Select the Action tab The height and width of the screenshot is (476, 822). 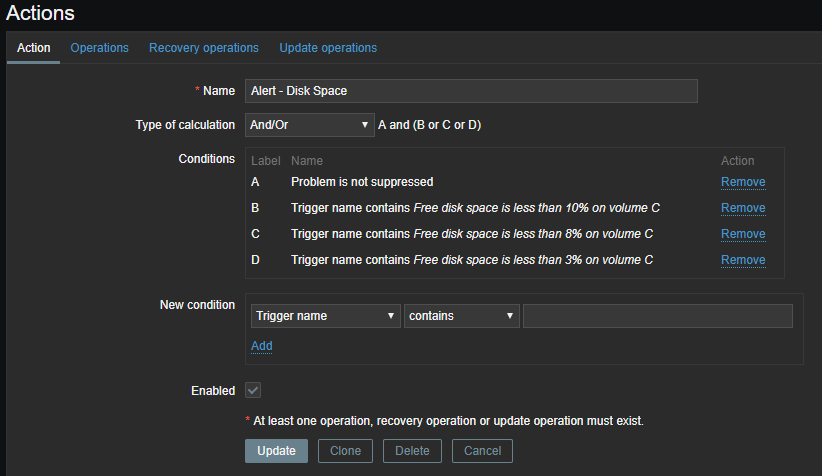34,48
